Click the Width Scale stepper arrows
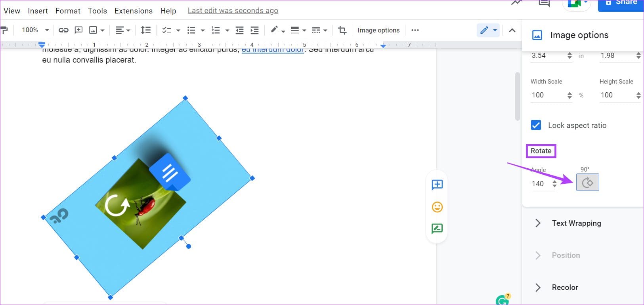The image size is (644, 305). 569,95
